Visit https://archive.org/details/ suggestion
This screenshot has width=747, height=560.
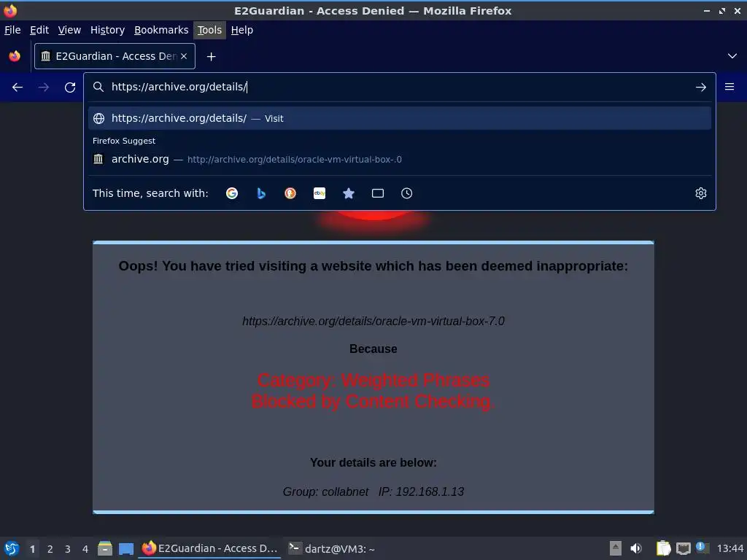pos(400,118)
